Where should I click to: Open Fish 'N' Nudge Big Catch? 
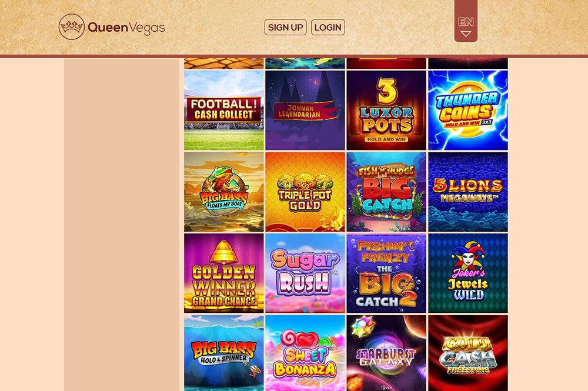tap(386, 192)
